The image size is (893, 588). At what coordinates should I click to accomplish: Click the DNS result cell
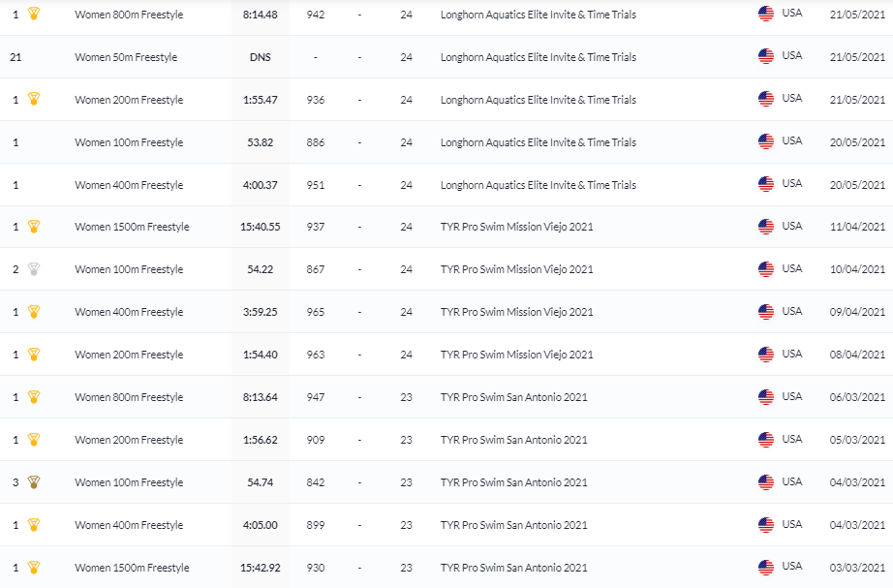pyautogui.click(x=260, y=57)
